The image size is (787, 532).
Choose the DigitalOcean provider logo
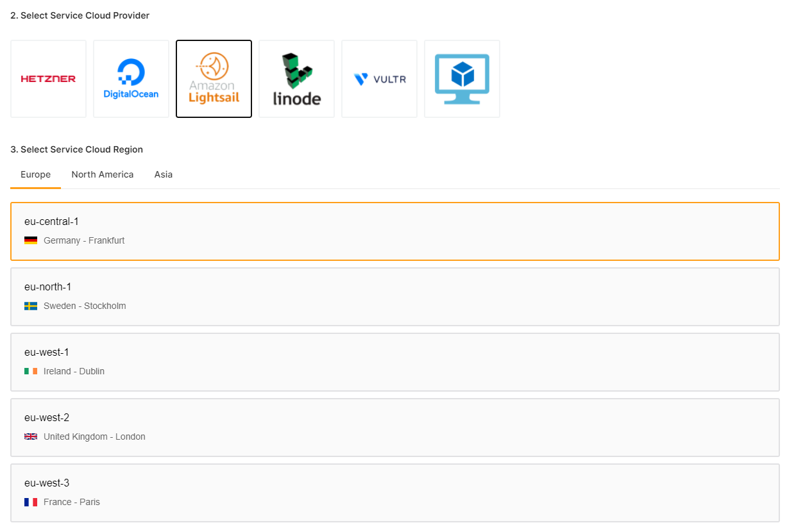pos(131,79)
